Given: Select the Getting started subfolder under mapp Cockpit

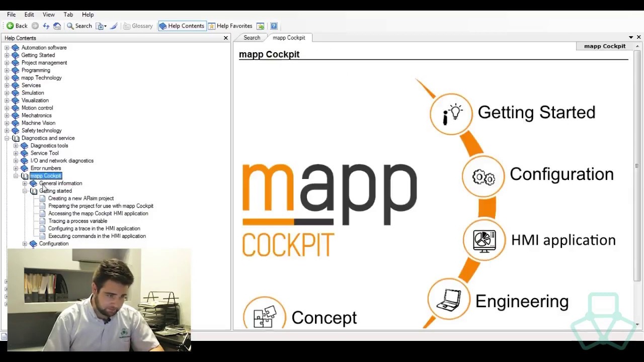Looking at the screenshot, I should [55, 191].
